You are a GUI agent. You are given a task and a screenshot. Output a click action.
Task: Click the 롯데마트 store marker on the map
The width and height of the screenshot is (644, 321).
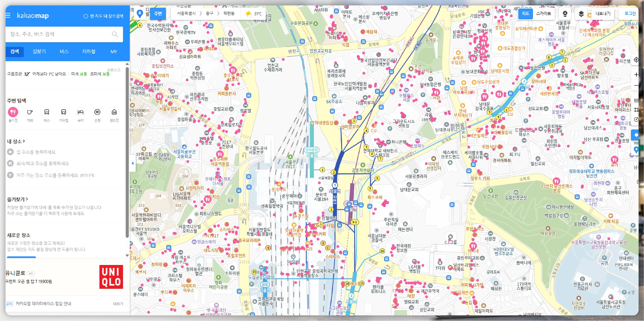(x=278, y=184)
